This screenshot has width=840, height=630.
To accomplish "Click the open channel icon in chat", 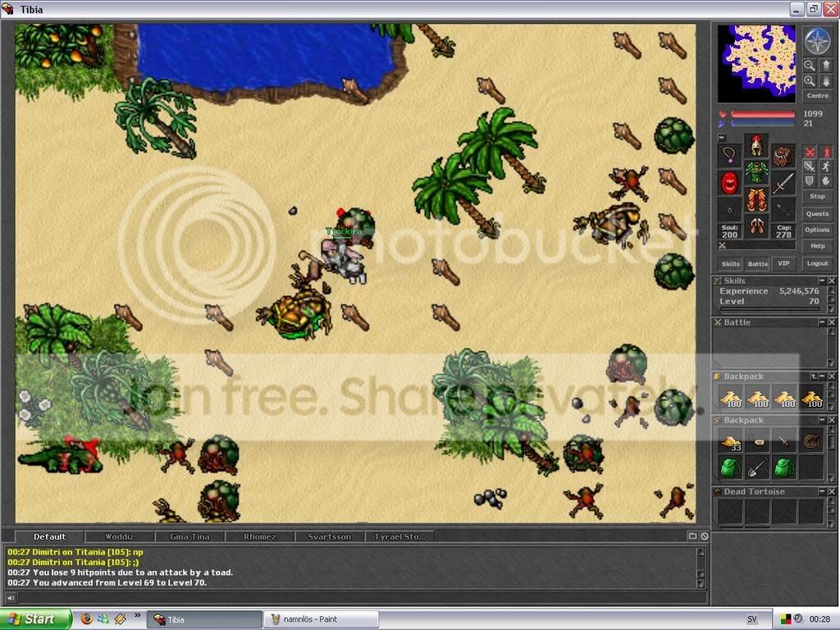I will coord(692,536).
